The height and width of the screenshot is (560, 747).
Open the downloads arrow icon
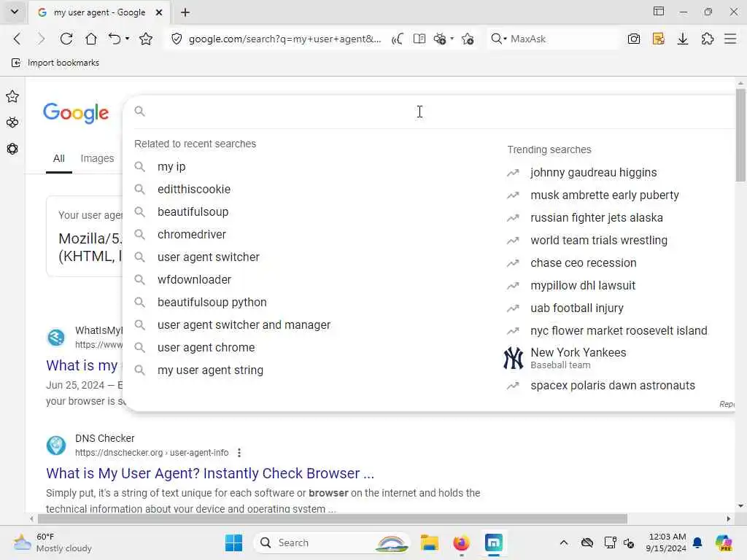pyautogui.click(x=683, y=39)
